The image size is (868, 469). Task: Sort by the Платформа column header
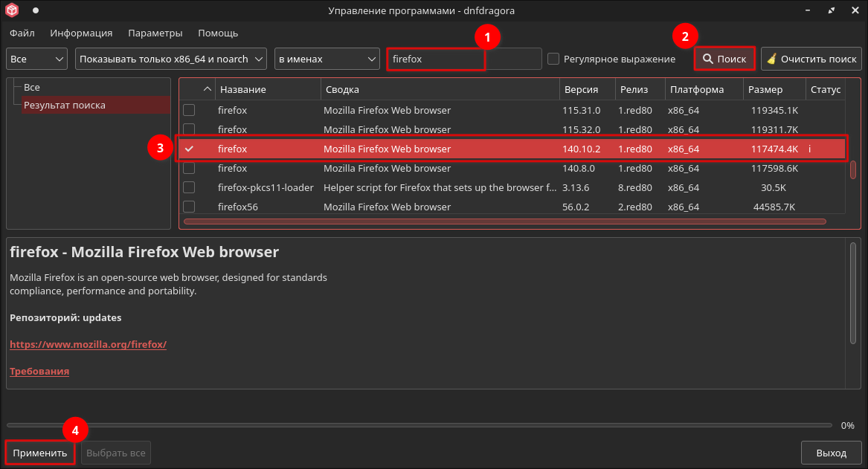(x=704, y=89)
